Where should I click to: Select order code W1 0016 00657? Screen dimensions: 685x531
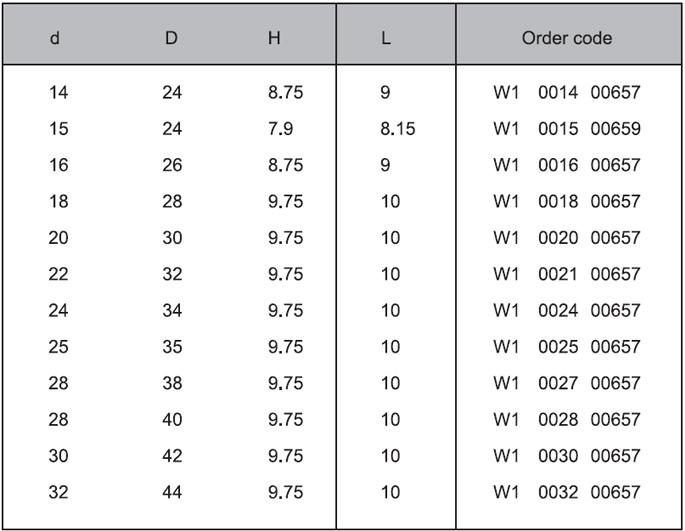tap(566, 165)
